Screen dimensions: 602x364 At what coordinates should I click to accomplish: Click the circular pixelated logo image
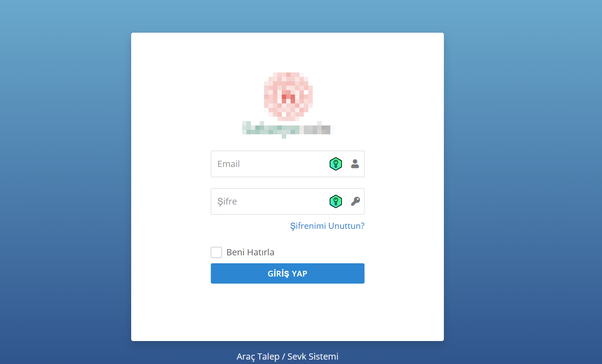(288, 96)
